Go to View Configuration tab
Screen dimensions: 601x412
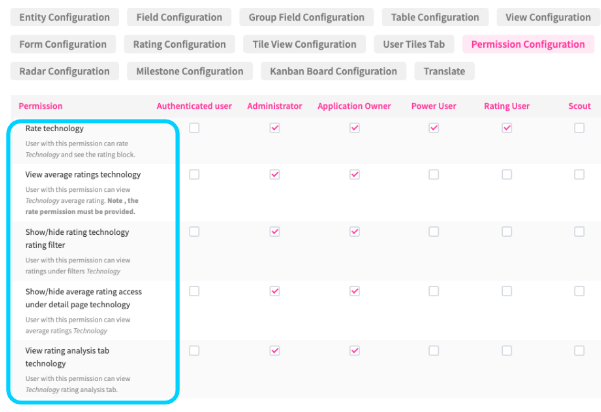548,17
